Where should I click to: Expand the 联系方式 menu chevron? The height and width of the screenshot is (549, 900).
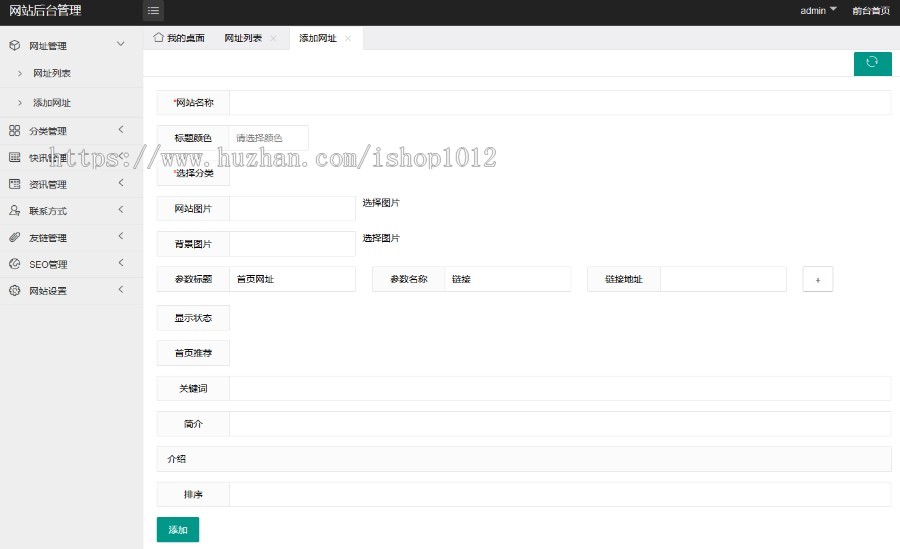coord(121,210)
